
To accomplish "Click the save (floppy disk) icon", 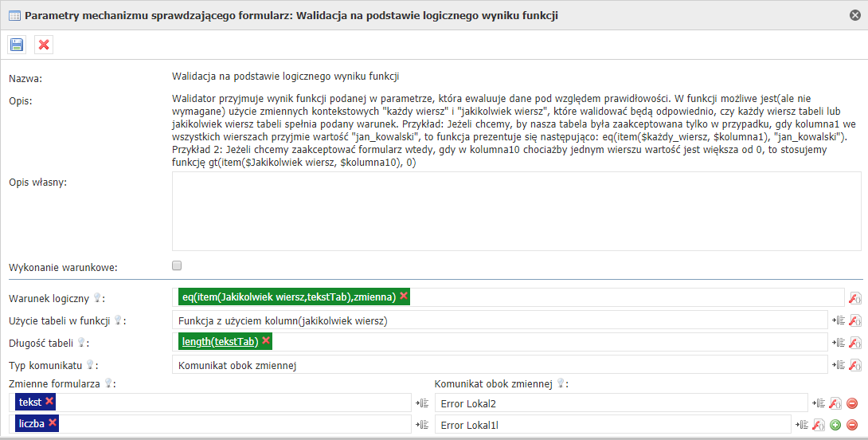I will (x=17, y=45).
